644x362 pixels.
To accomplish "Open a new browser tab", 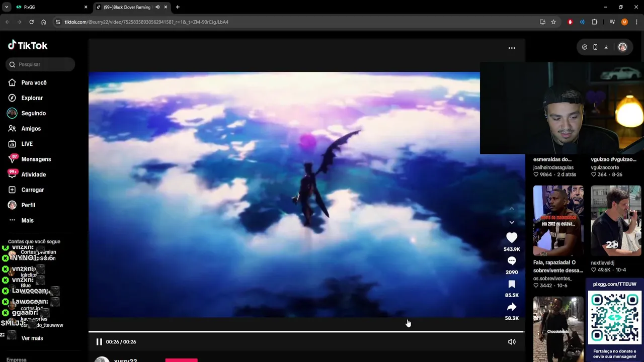I will (x=178, y=7).
